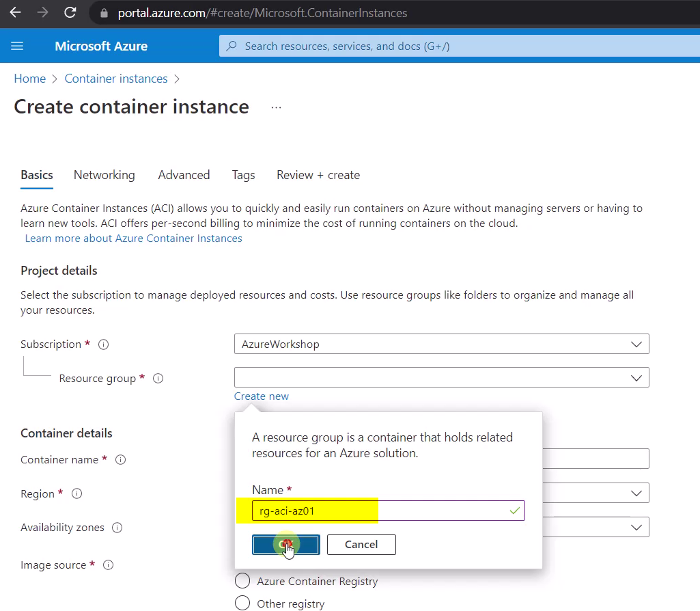Click the Home breadcrumb link
The width and height of the screenshot is (700, 611).
point(30,79)
